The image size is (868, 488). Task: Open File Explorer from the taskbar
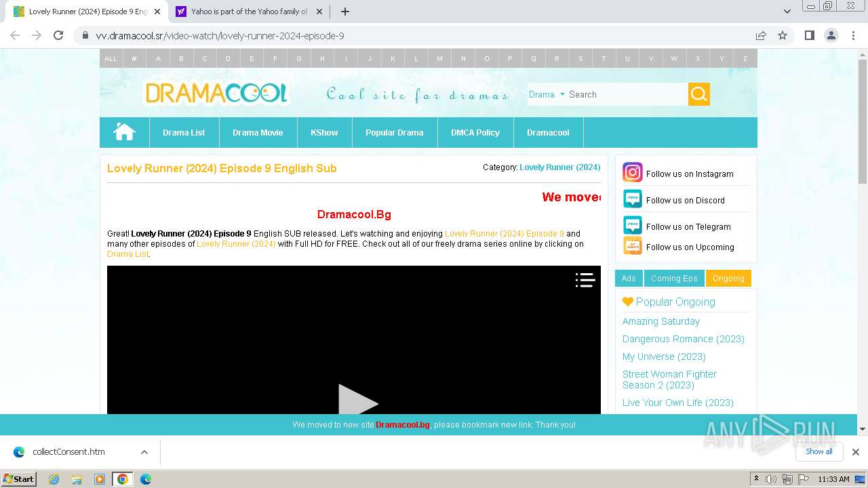(x=77, y=479)
